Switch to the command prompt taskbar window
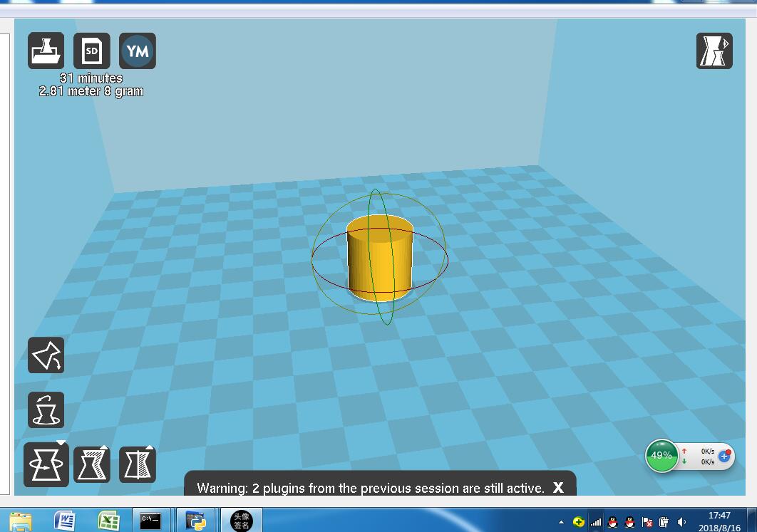The width and height of the screenshot is (757, 532). click(150, 521)
